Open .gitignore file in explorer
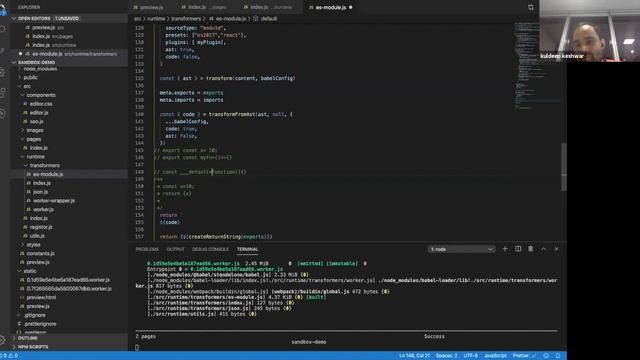640x360 pixels. click(34, 315)
